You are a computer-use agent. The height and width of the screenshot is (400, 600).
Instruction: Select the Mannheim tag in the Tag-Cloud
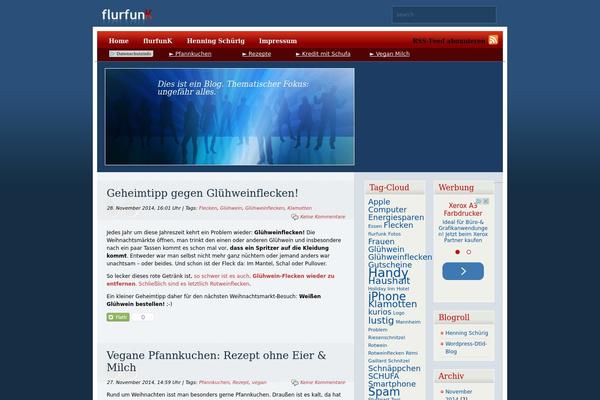click(408, 322)
